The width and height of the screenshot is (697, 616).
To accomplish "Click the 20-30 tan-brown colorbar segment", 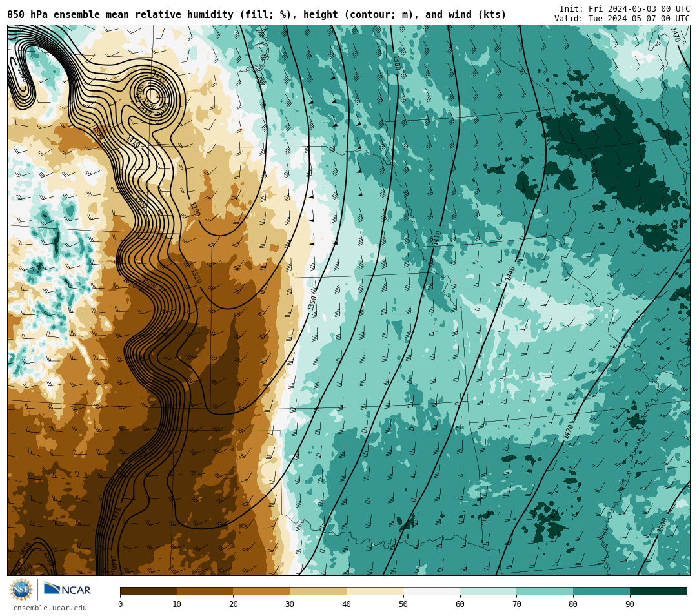I will pyautogui.click(x=261, y=591).
